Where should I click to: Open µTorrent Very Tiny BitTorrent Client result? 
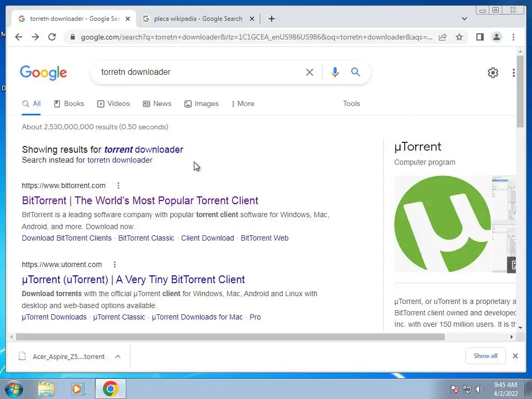[134, 280]
